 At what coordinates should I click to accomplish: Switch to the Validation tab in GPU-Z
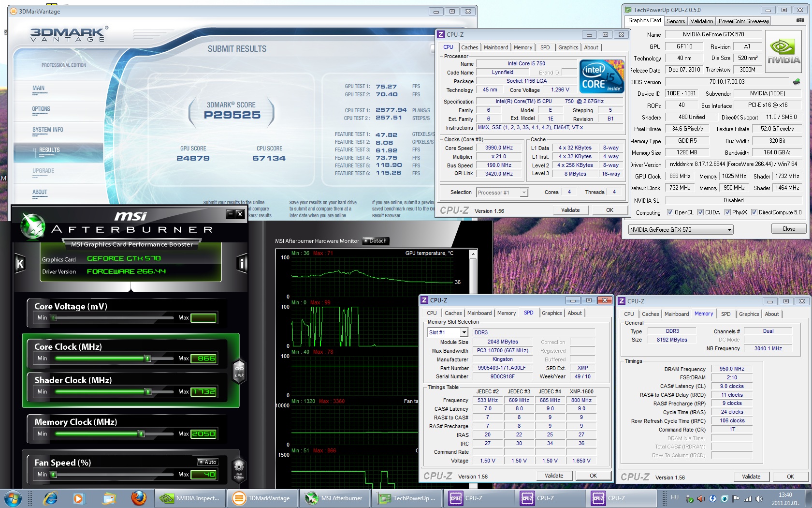(x=701, y=21)
